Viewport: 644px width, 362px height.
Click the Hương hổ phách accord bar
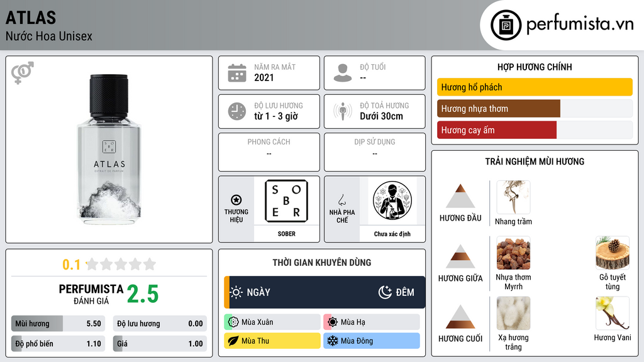(535, 87)
